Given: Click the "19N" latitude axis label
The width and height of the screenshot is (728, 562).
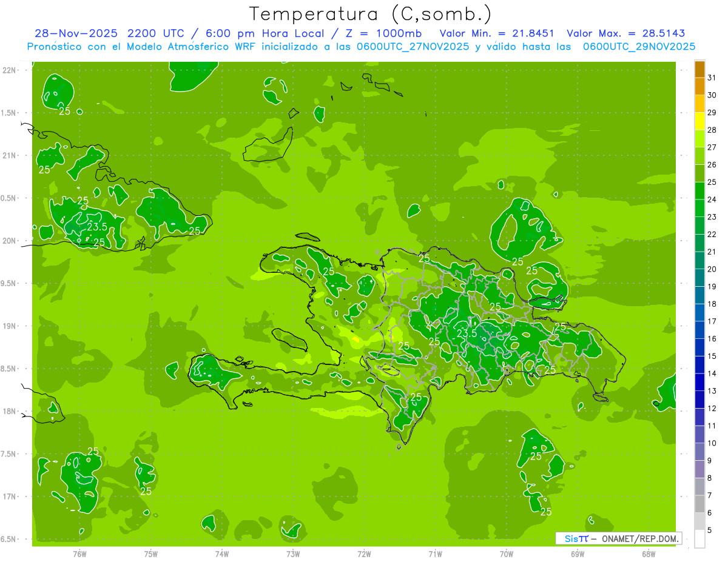Looking at the screenshot, I should [9, 326].
